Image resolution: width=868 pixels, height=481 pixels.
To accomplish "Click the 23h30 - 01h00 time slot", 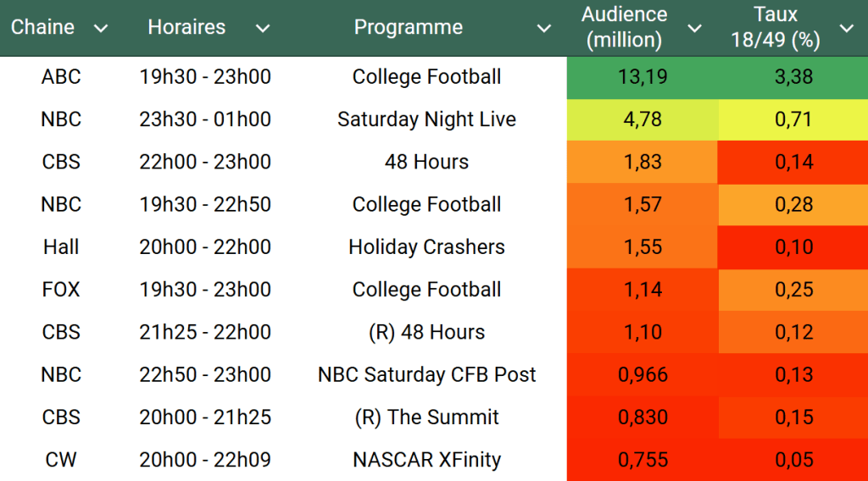I will (x=205, y=119).
